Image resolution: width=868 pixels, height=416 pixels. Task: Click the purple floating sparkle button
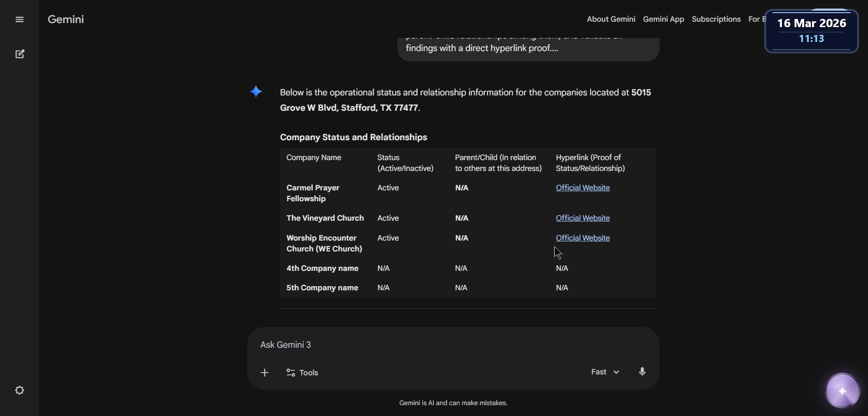(x=842, y=391)
